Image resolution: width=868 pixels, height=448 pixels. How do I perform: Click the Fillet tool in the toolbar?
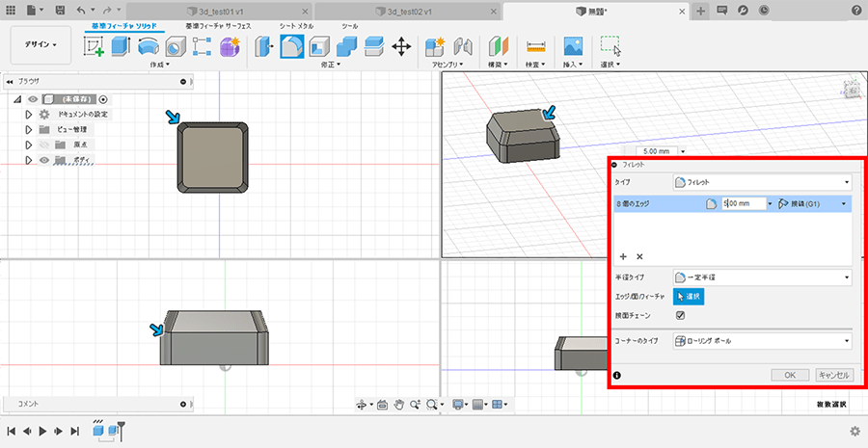point(292,46)
